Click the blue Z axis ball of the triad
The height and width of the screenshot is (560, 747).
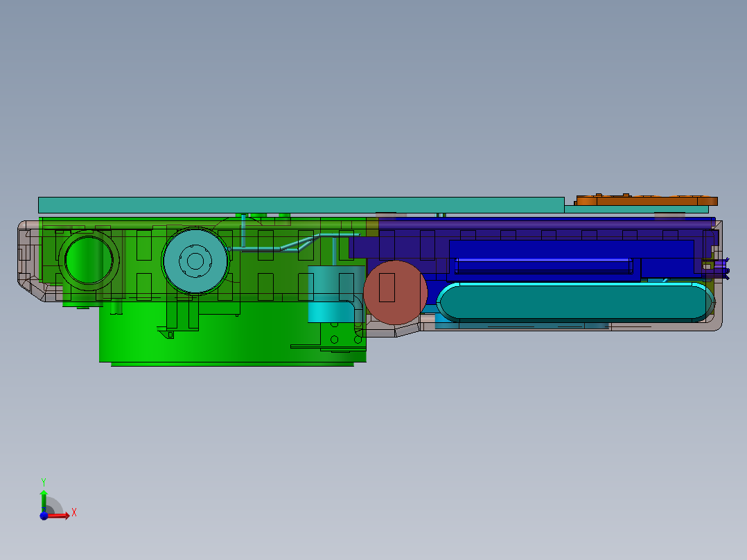coord(44,516)
